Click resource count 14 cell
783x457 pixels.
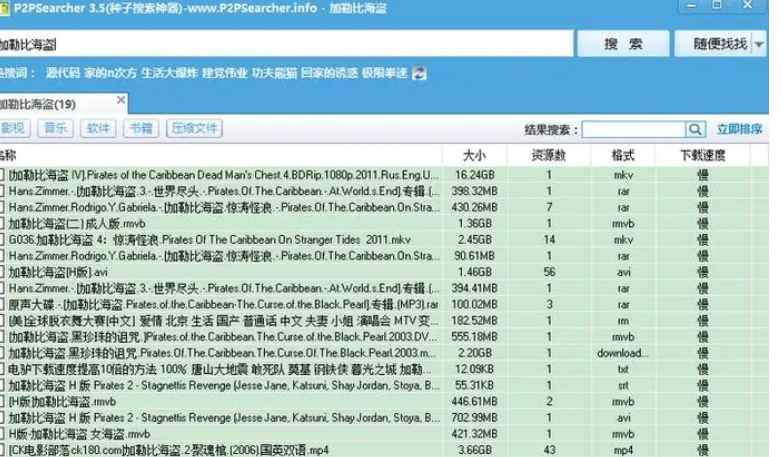(x=549, y=240)
